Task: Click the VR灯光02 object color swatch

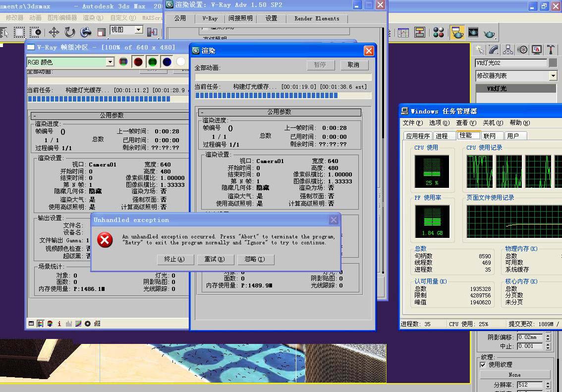Action: pos(553,63)
